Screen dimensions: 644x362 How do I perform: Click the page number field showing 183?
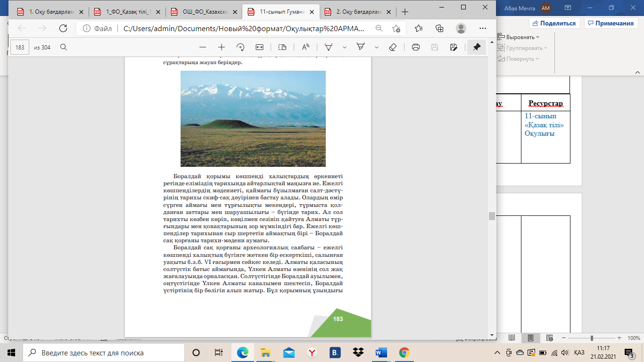20,47
